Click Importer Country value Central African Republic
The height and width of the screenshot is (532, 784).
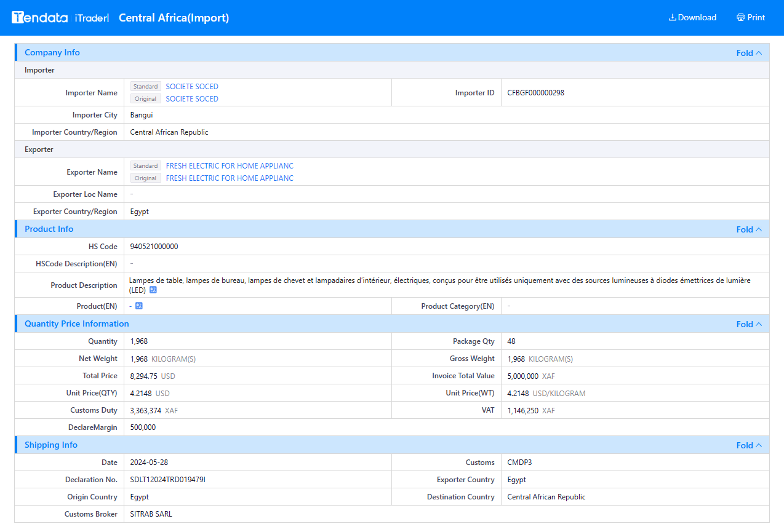coord(169,132)
